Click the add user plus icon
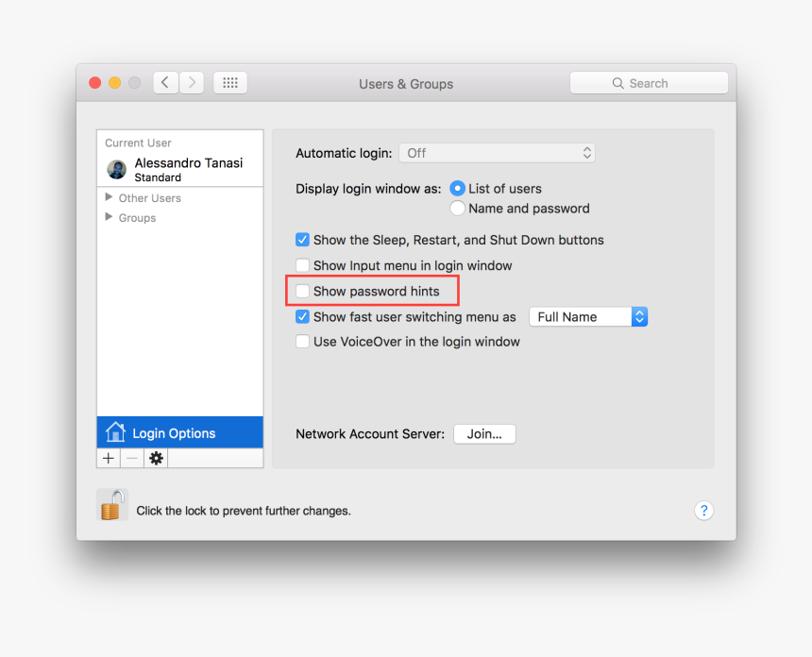 click(108, 458)
